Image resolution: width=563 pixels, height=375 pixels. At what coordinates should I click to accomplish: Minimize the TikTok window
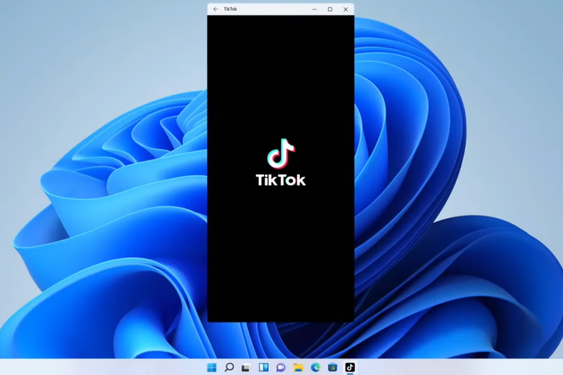click(x=315, y=9)
